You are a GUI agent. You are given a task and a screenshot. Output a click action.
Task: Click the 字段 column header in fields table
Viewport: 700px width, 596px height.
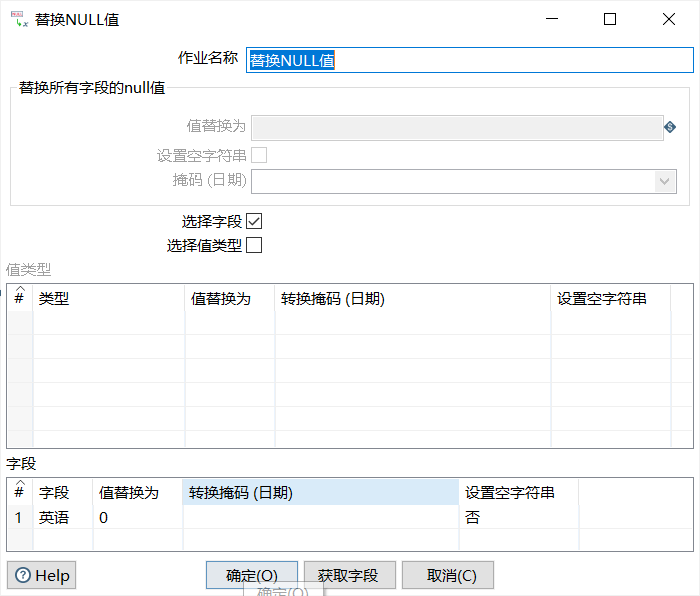(62, 492)
